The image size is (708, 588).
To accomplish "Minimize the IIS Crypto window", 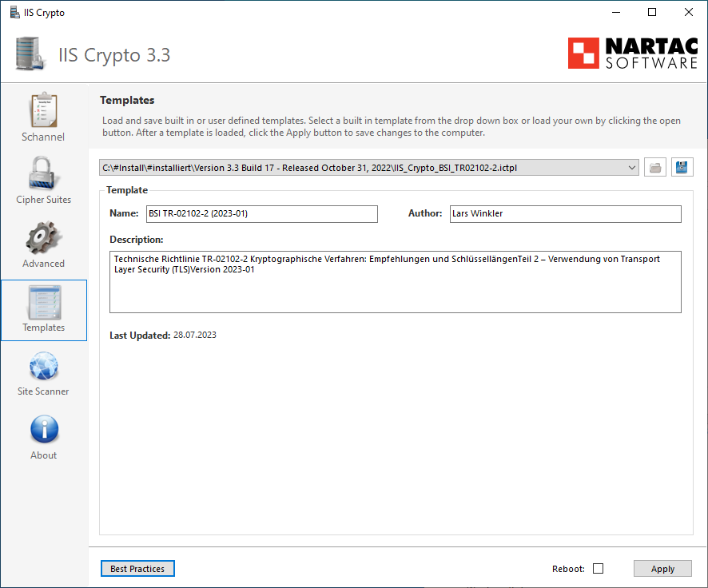I will (x=616, y=12).
